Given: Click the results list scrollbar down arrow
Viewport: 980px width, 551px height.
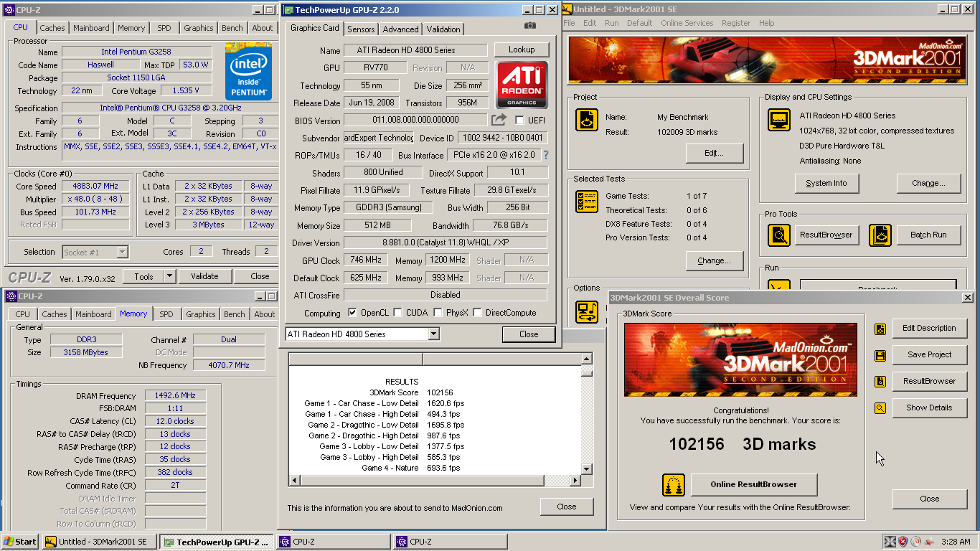Looking at the screenshot, I should [x=587, y=468].
